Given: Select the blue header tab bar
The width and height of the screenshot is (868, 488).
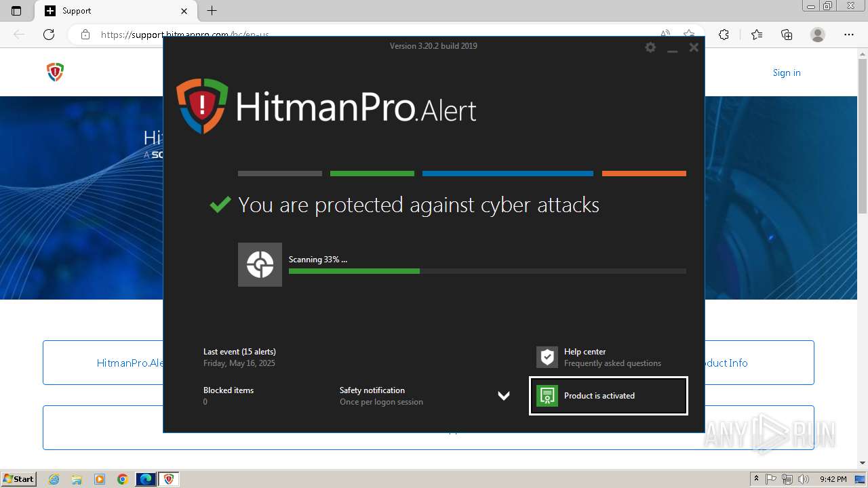Looking at the screenshot, I should (x=508, y=174).
